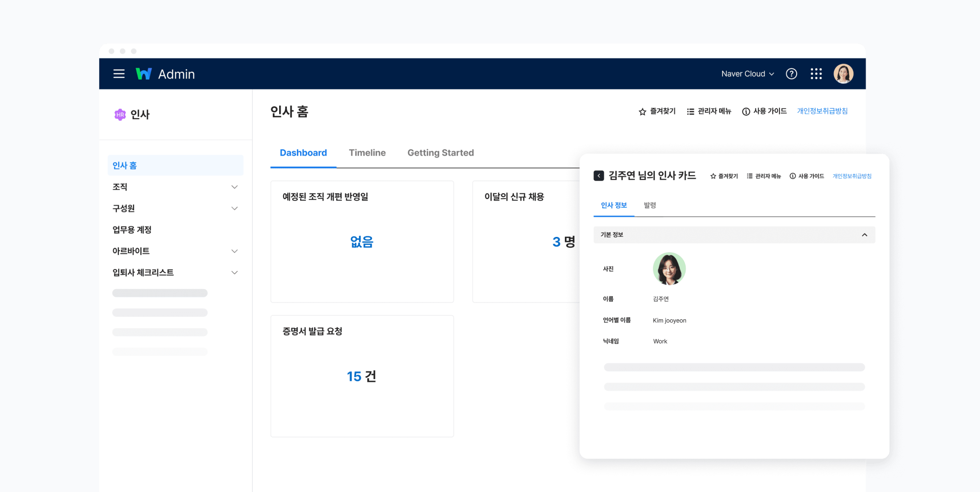980x492 pixels.
Task: Click the Works logo in the top bar
Action: (x=144, y=73)
